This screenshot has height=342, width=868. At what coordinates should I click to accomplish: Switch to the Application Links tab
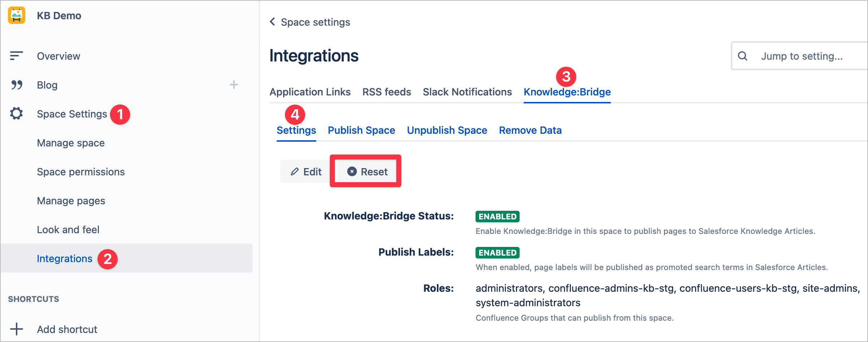tap(310, 92)
